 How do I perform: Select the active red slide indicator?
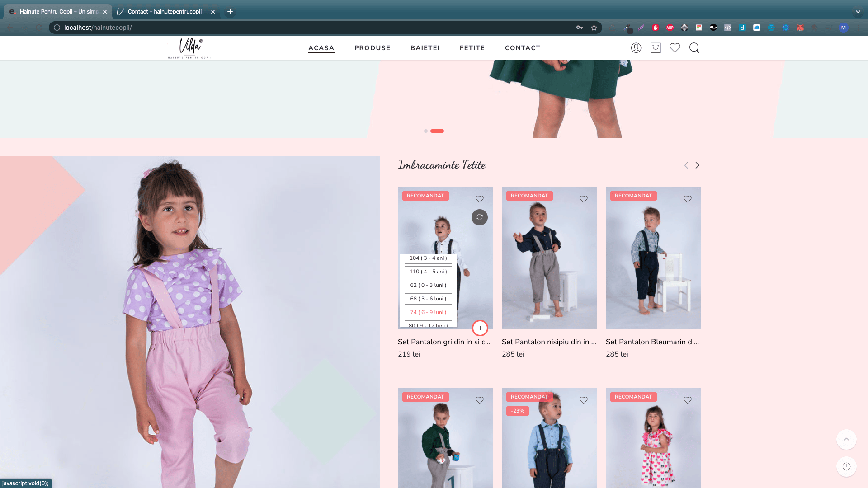point(437,131)
